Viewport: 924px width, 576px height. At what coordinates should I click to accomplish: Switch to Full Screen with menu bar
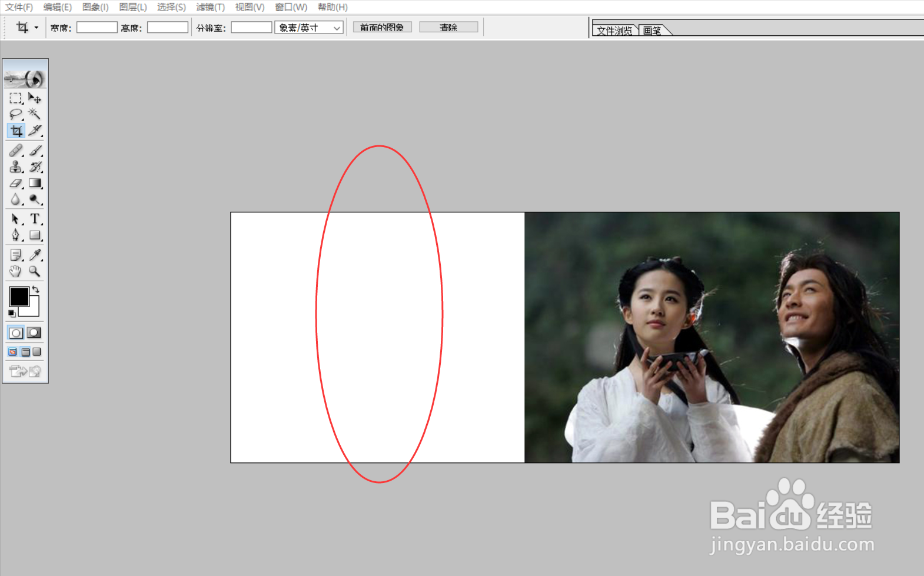(25, 352)
